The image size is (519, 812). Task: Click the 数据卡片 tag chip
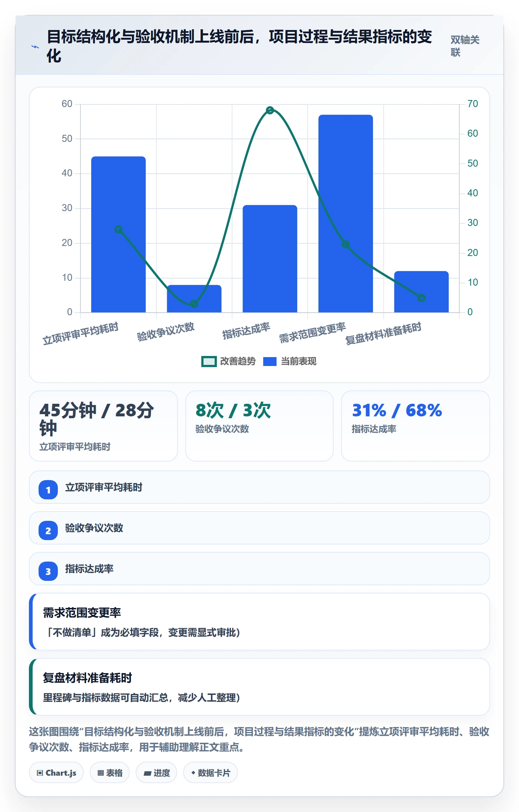tap(211, 773)
